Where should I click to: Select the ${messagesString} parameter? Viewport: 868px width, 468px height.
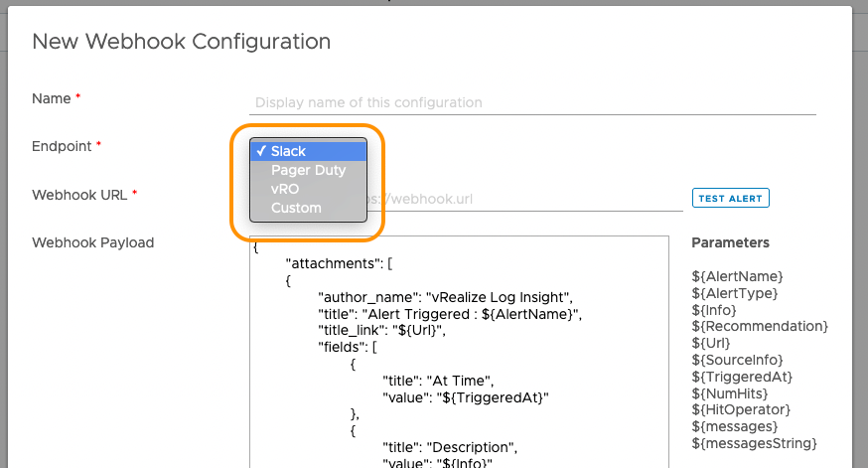(x=754, y=443)
